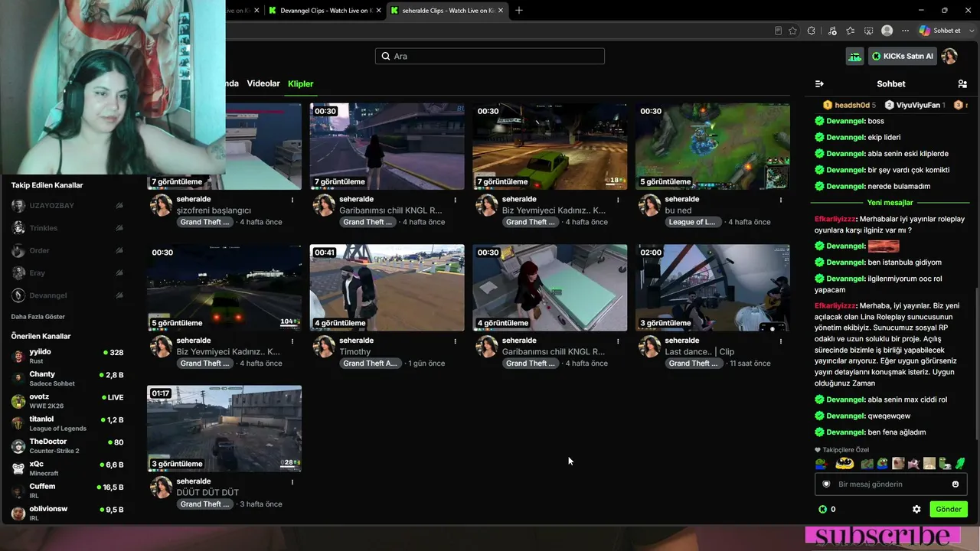The width and height of the screenshot is (980, 551).
Task: Open ovotz WWE 2K26 channel
Action: (x=67, y=400)
